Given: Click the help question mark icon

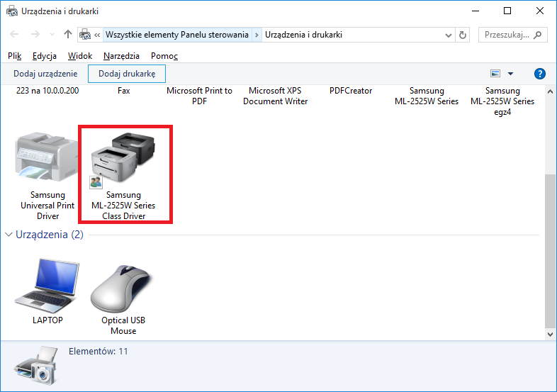Looking at the screenshot, I should (x=539, y=74).
